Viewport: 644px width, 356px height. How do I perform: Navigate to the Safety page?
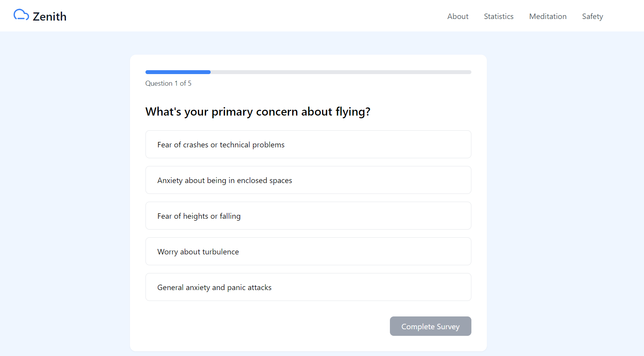(592, 16)
